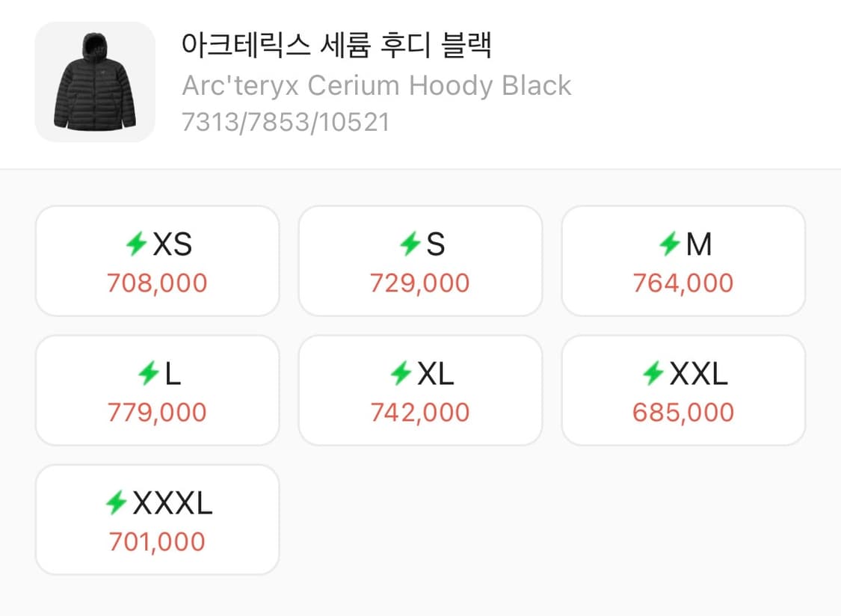Click the price 708,000 under XS
The image size is (841, 616).
click(157, 283)
